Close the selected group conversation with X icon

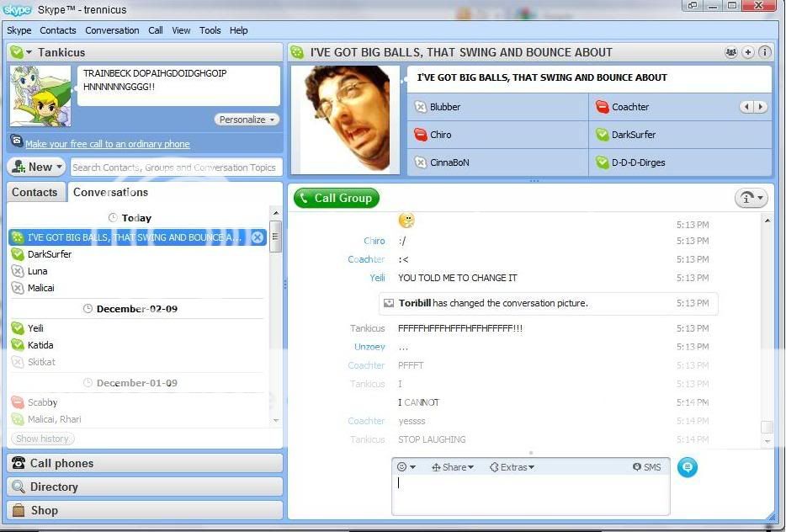pyautogui.click(x=258, y=237)
